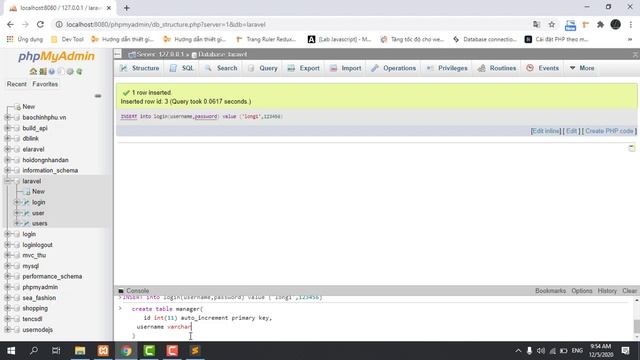Open the Routines tab

497,68
